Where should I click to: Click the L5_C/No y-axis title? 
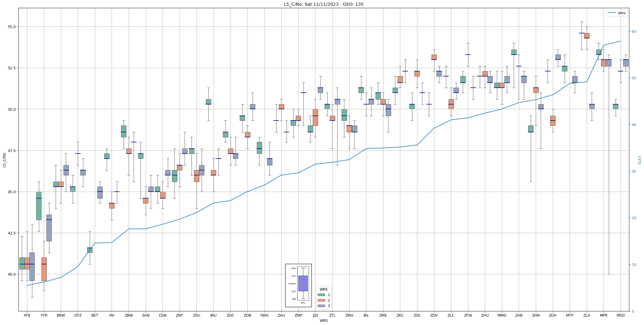[x=4, y=160]
